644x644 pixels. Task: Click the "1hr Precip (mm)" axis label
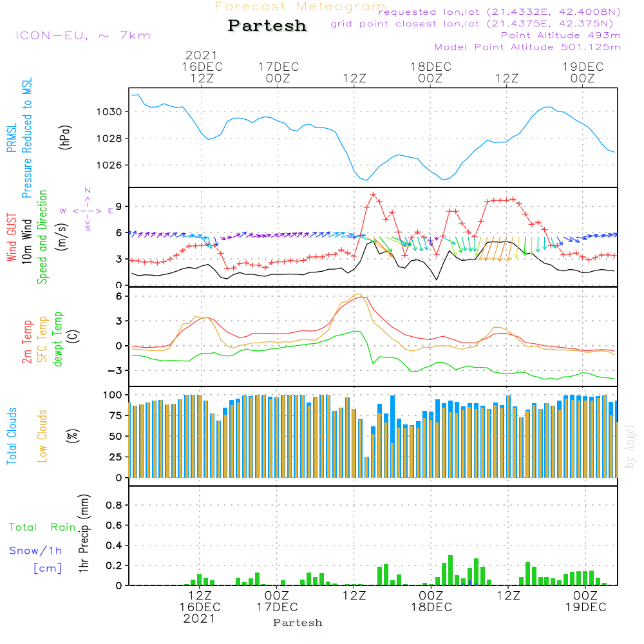click(84, 535)
